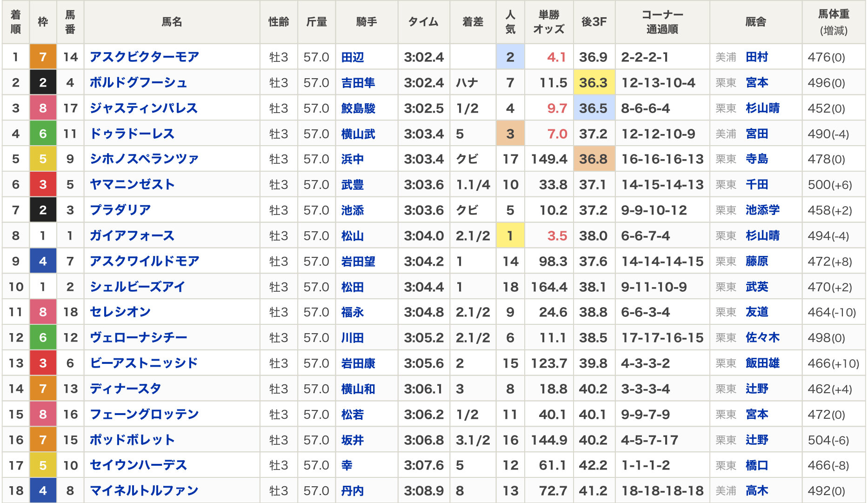Click horse name ボルドグフーシュ
Image resolution: width=868 pixels, height=503 pixels.
(x=138, y=83)
